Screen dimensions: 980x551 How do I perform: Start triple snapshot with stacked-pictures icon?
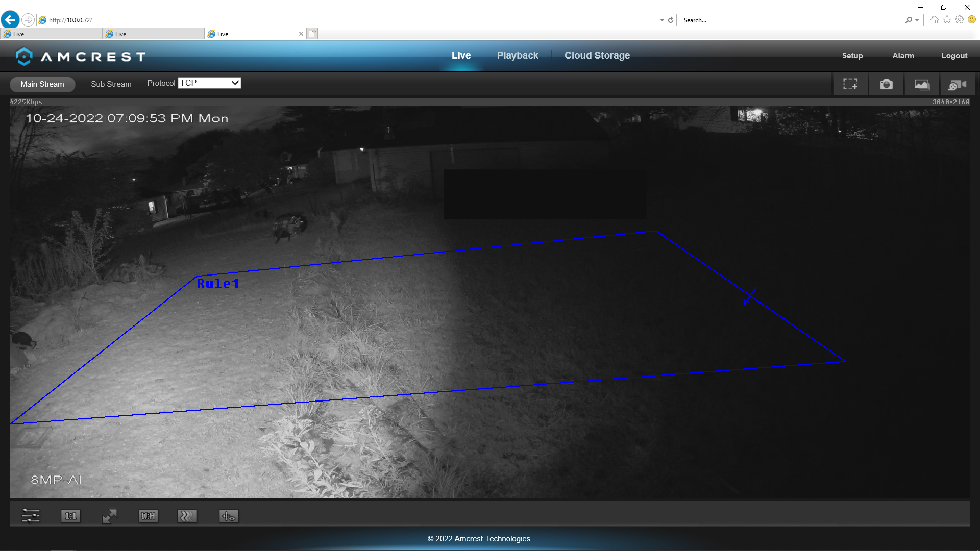tap(922, 84)
